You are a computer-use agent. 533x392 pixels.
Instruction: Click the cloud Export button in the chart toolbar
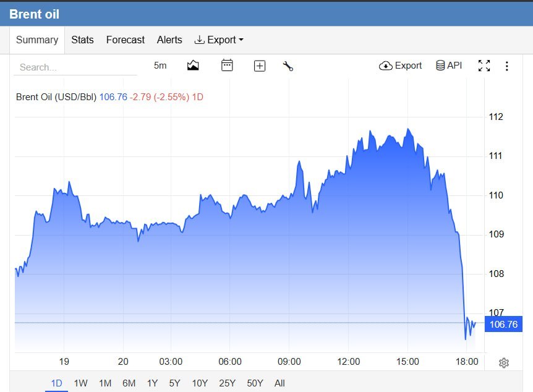click(400, 66)
